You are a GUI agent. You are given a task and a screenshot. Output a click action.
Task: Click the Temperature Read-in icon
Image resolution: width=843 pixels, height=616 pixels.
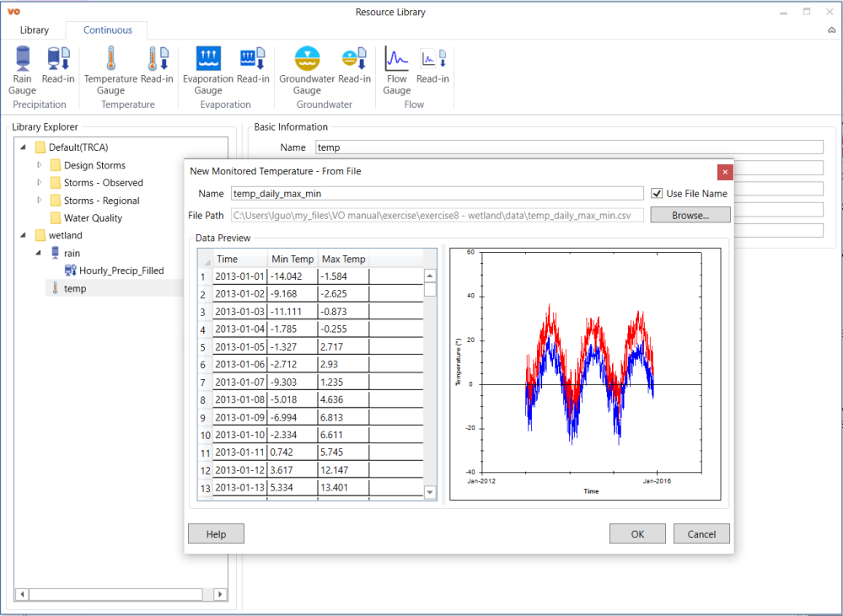(x=157, y=65)
